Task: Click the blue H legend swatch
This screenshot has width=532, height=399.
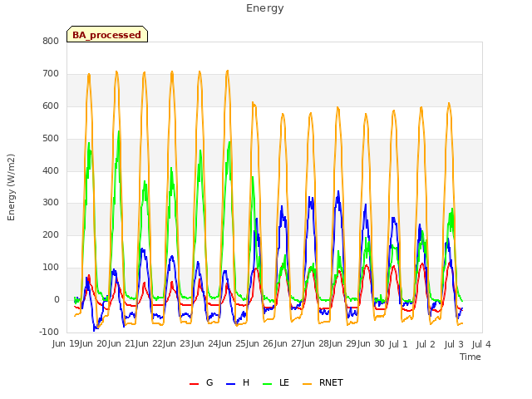Action: (x=231, y=384)
